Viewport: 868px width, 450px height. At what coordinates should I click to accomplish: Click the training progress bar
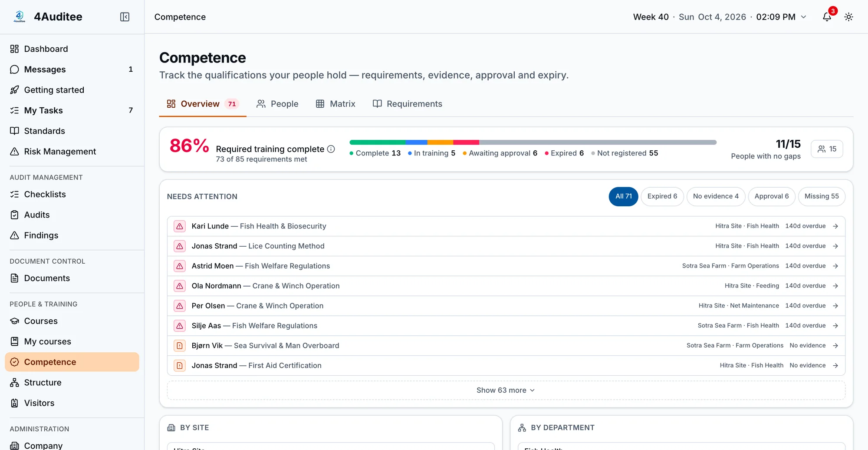click(x=533, y=142)
